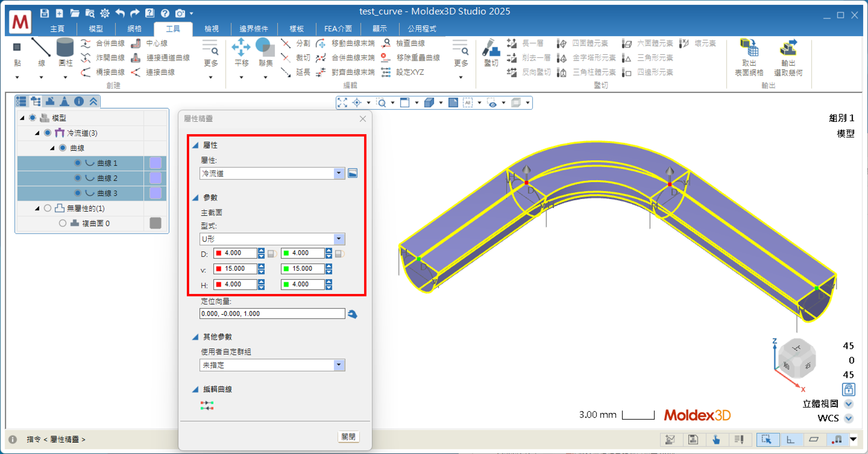Collapse the 編輯曲線 section
Viewport: 868px width, 454px height.
pos(195,389)
